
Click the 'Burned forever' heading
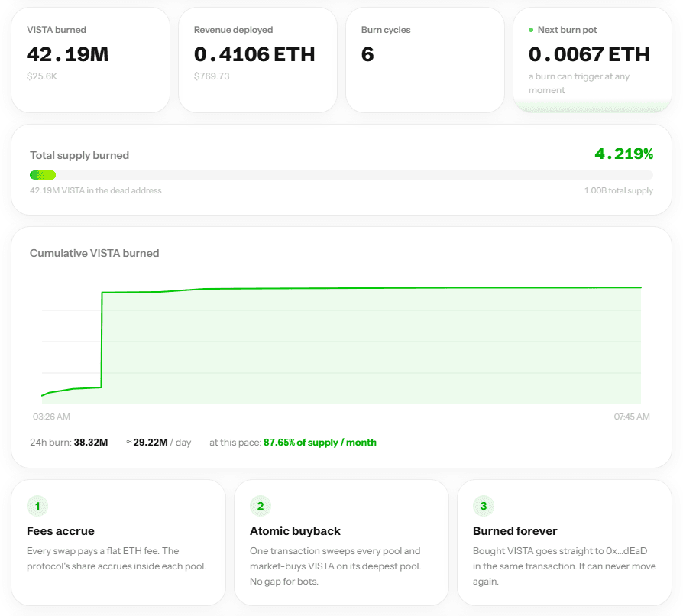coord(515,531)
